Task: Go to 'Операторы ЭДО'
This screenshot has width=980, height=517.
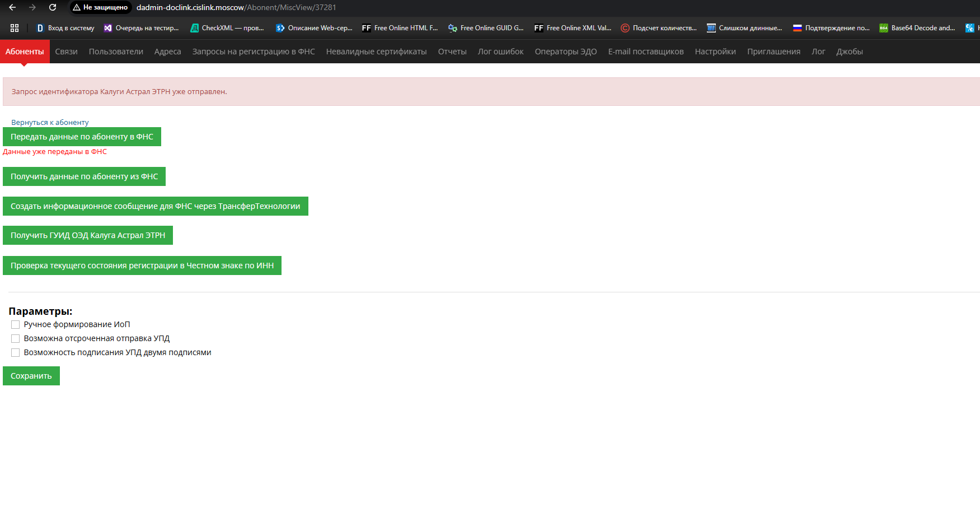Action: tap(566, 52)
